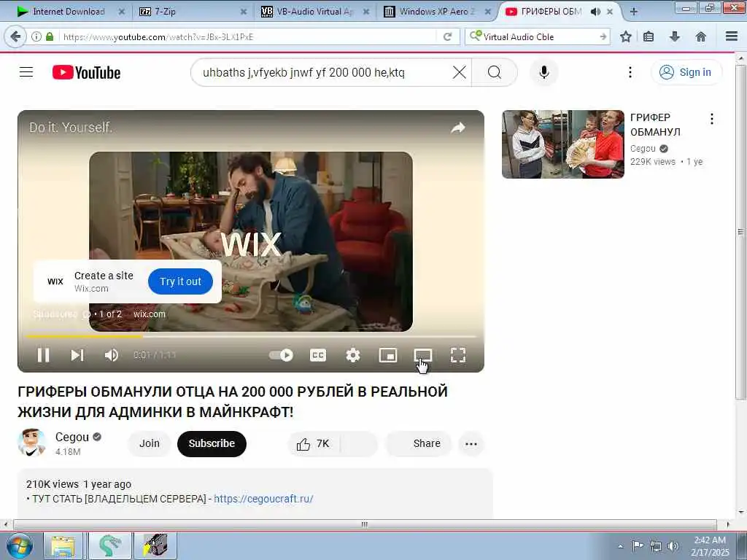Open the taskbar clock showing 2:42 AM
Viewport: 747px width, 560px height.
(710, 546)
